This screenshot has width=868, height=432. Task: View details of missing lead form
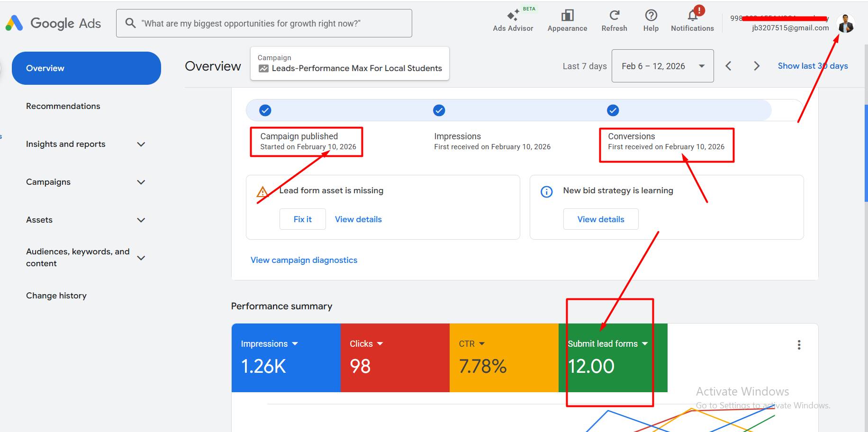(x=358, y=219)
